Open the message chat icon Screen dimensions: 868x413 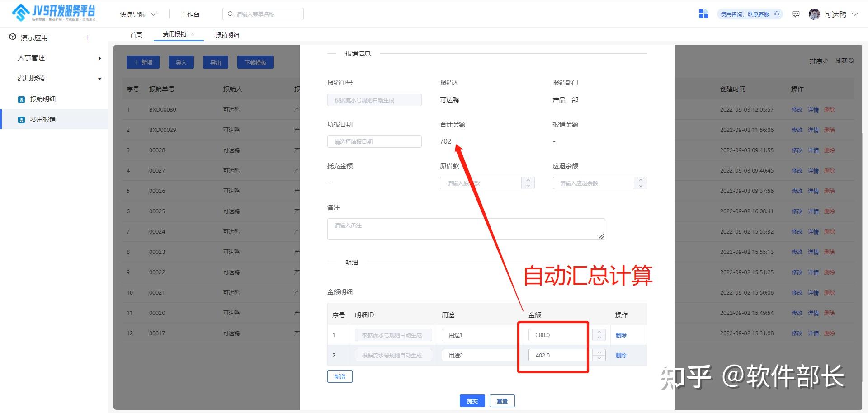tap(796, 14)
